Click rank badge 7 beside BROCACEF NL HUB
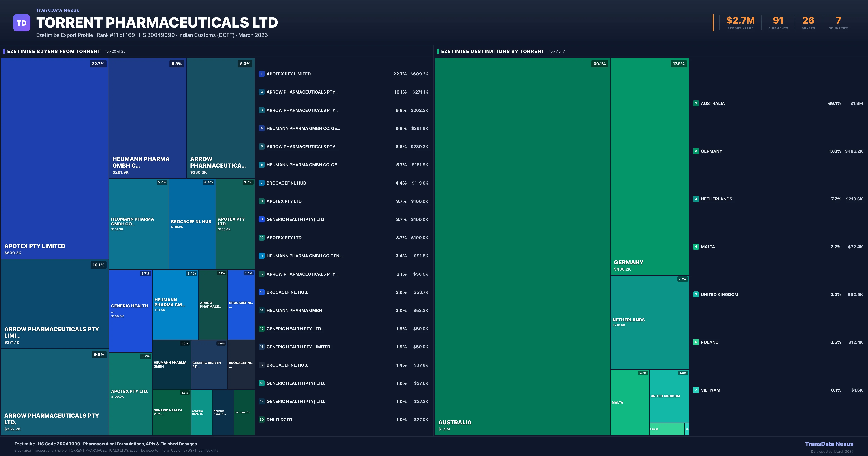Image resolution: width=868 pixels, height=456 pixels. tap(261, 183)
